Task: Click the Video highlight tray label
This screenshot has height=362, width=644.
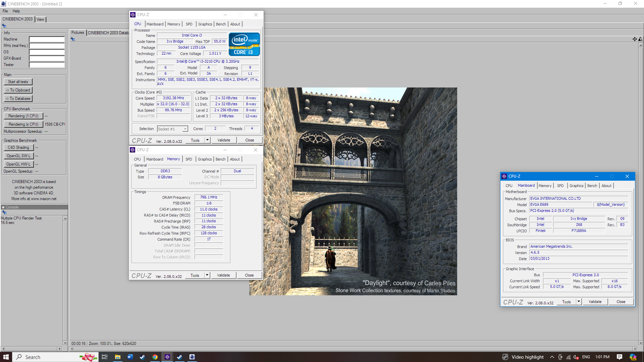Action: [x=528, y=357]
